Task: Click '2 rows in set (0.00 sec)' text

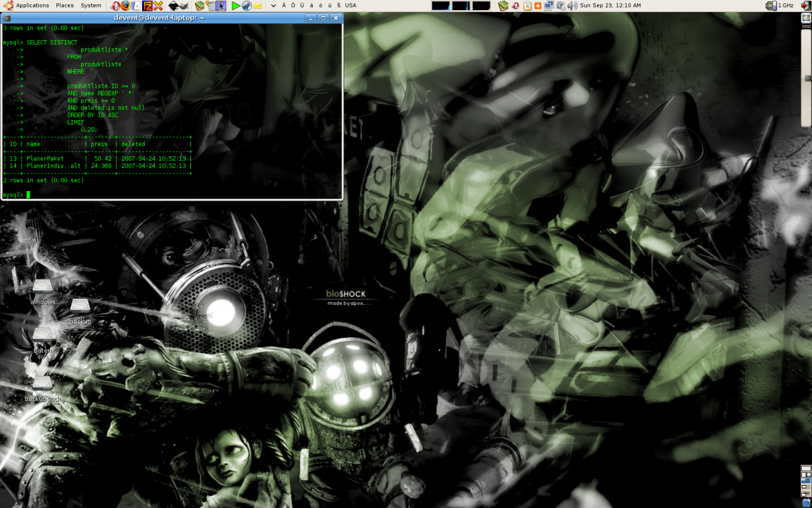Action: [44, 180]
